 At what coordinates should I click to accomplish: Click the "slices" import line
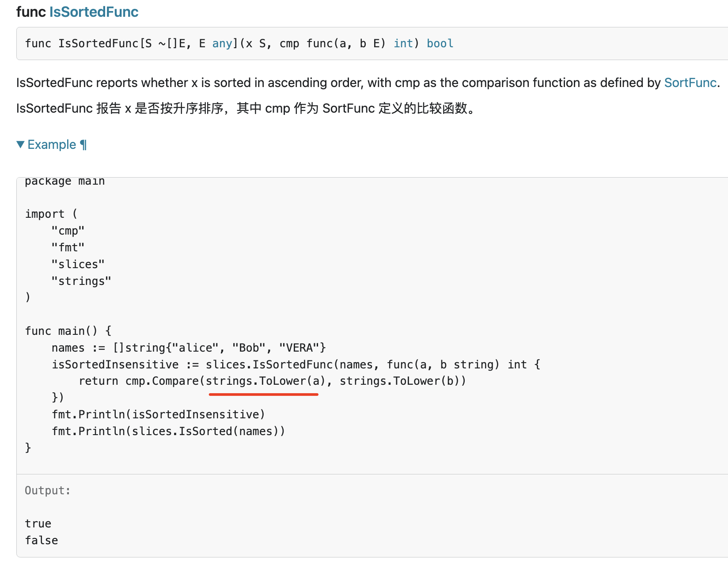pyautogui.click(x=78, y=264)
